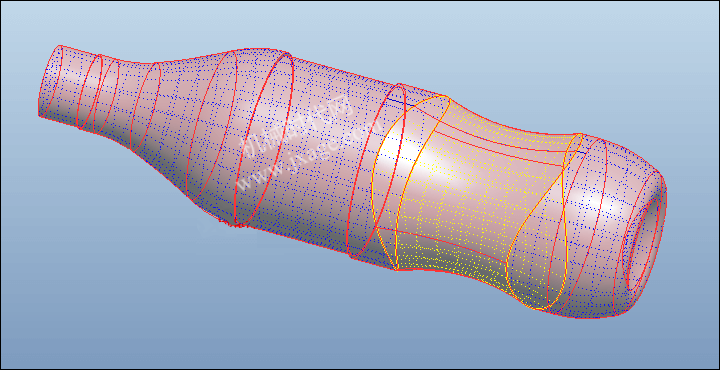
Task: Select the thick red ring at the shoulder
Action: [264, 139]
